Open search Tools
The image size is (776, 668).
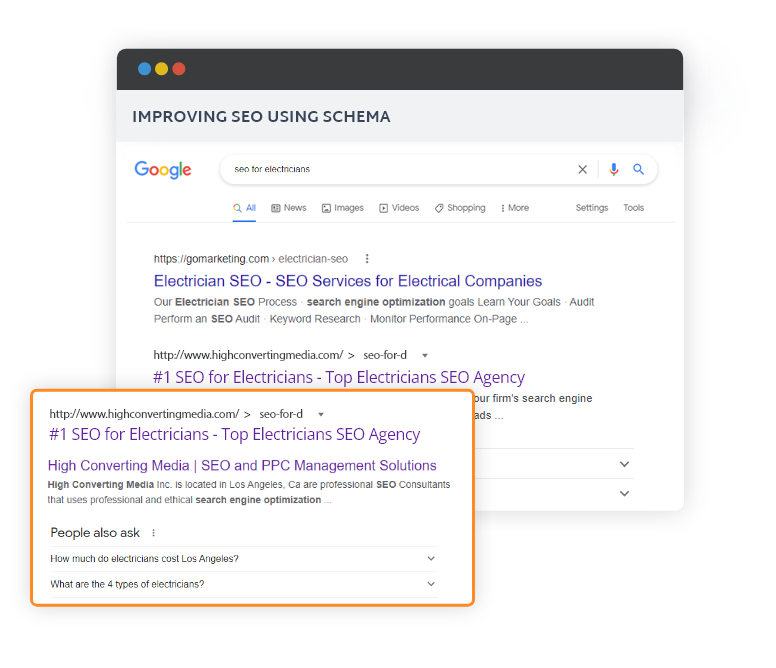click(633, 208)
